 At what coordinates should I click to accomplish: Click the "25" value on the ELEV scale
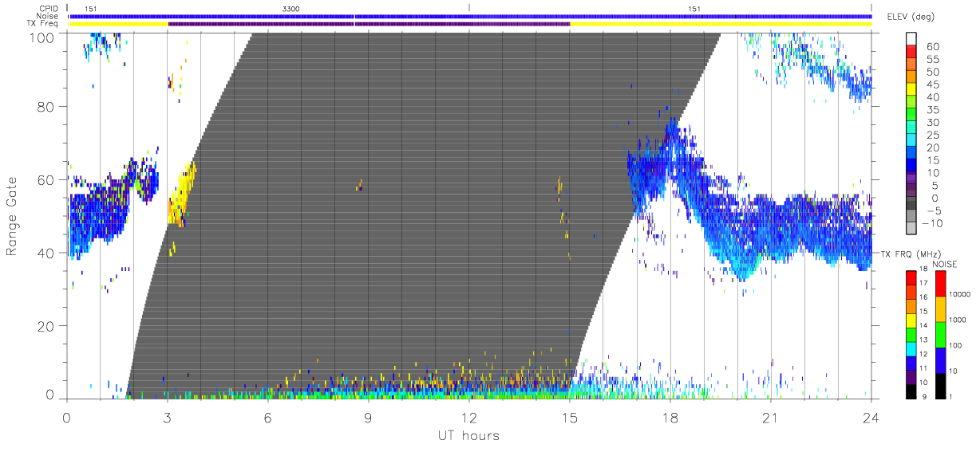click(x=933, y=136)
